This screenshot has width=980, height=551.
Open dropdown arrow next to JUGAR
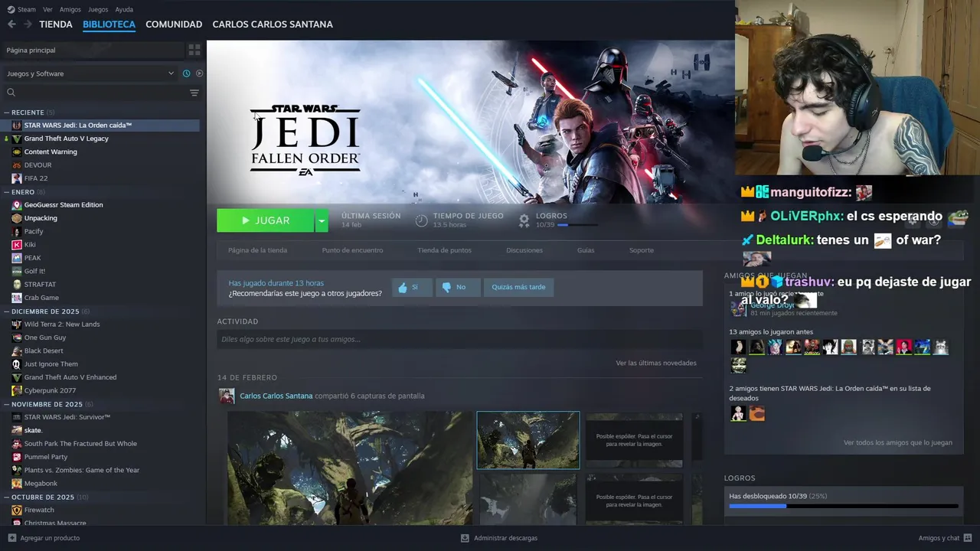(322, 220)
